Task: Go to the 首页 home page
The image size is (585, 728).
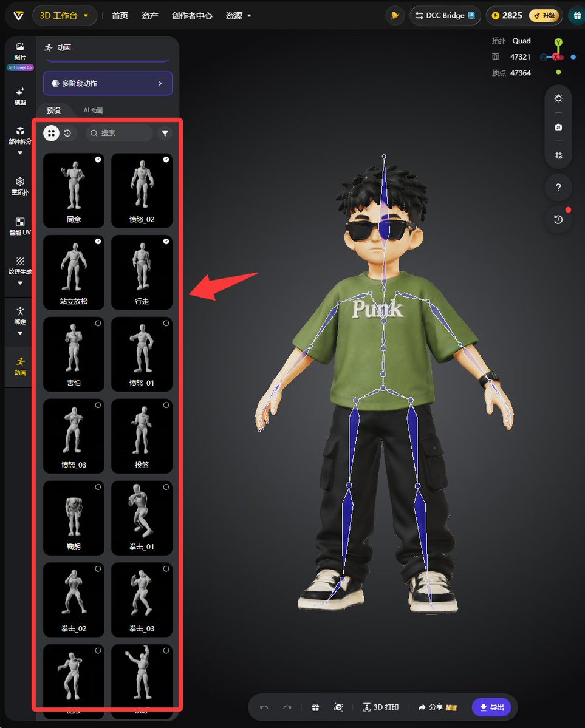Action: [x=120, y=15]
